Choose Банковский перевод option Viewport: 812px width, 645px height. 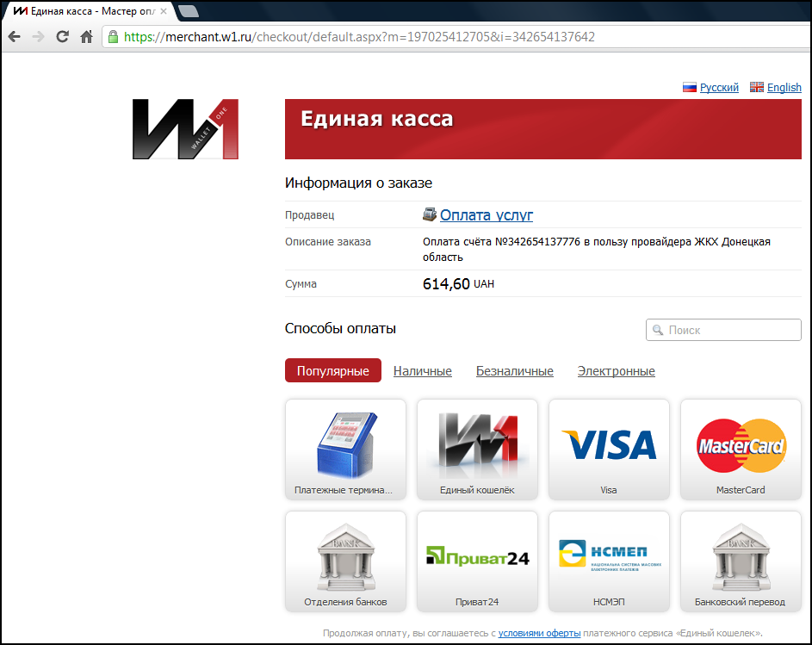coord(741,561)
